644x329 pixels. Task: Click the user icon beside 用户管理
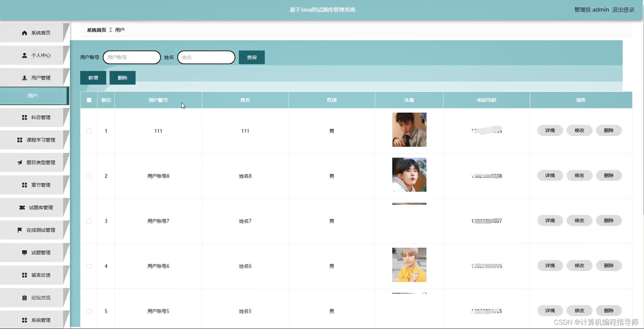tap(24, 78)
